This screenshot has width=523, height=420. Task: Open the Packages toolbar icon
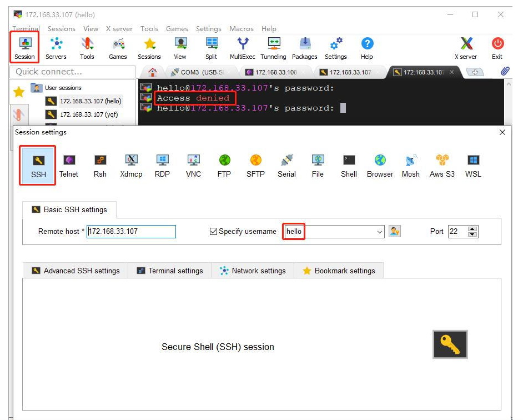(304, 48)
